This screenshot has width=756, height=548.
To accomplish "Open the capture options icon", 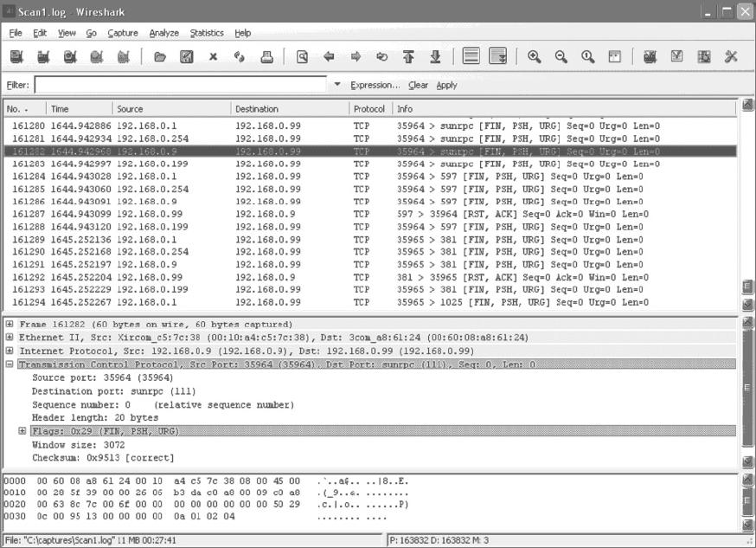I will pyautogui.click(x=43, y=57).
